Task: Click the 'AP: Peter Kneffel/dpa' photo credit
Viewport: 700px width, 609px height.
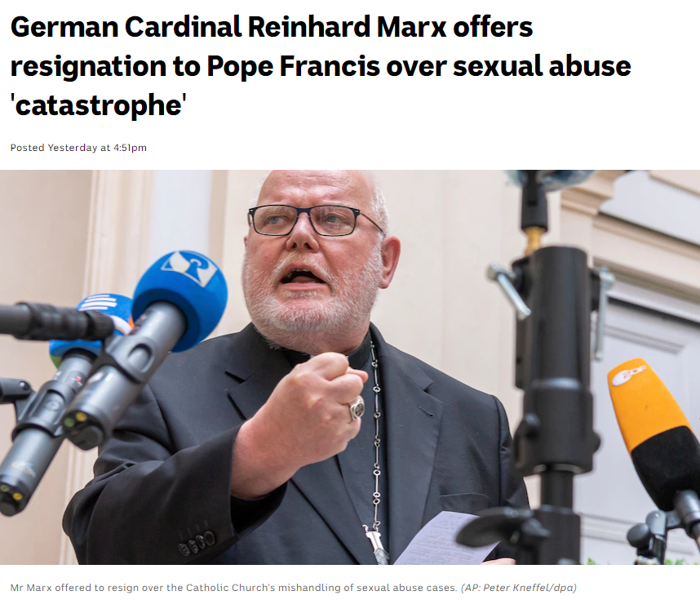Action: [x=519, y=588]
